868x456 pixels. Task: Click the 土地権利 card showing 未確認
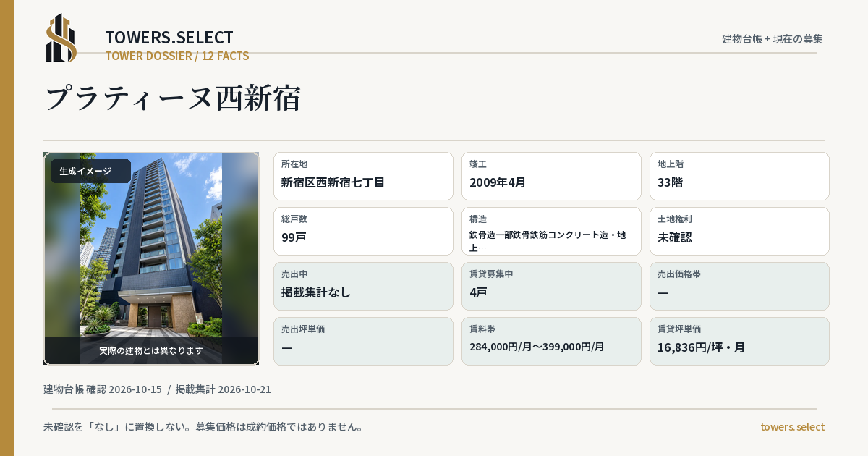point(739,231)
